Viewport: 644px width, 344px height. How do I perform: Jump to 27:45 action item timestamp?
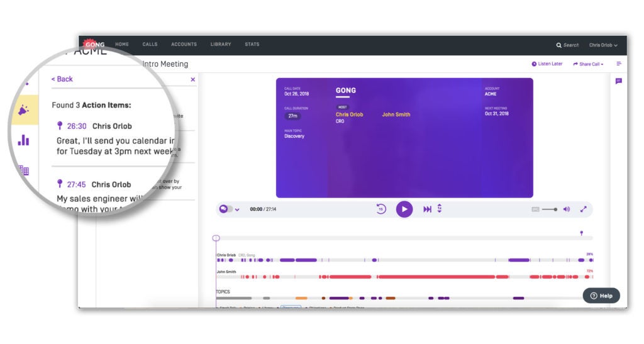coord(76,185)
